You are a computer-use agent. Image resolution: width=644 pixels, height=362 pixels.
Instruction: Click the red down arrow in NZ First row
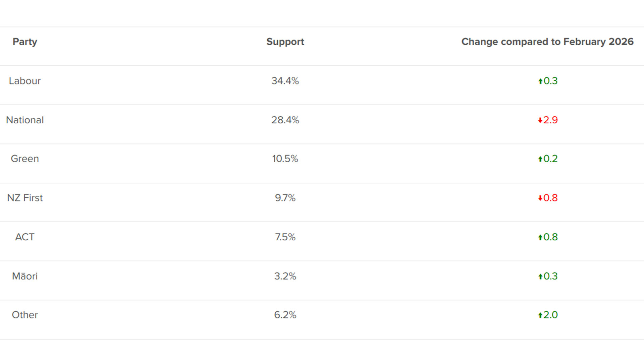[x=540, y=198]
